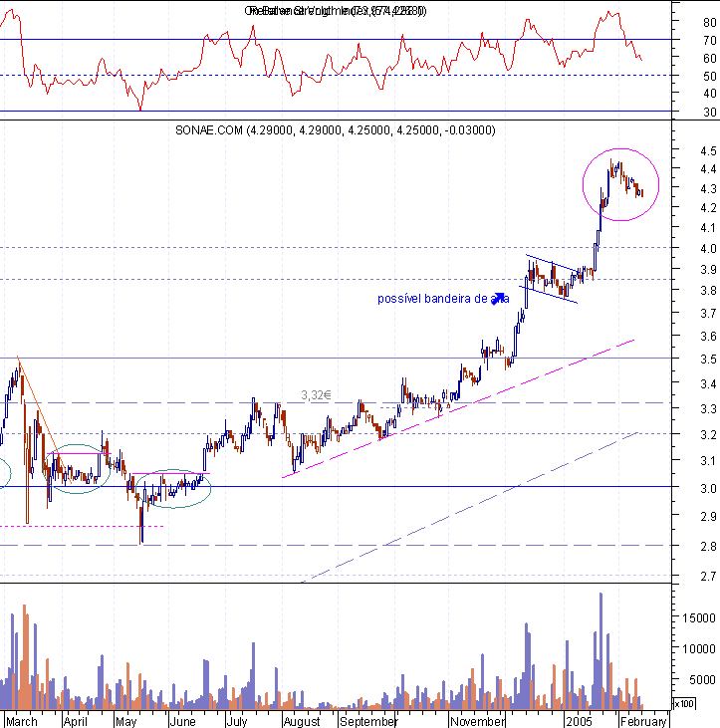Click the 3.7 price axis label

click(x=708, y=314)
